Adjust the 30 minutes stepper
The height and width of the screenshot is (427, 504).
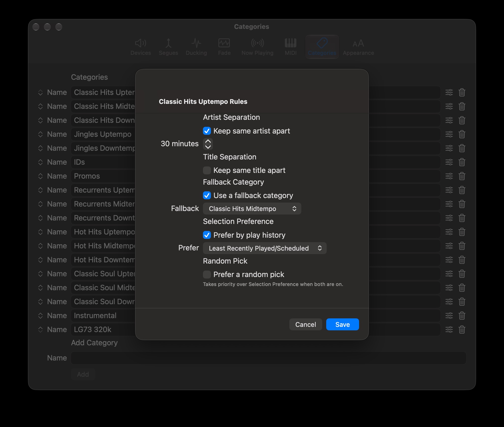[x=208, y=144]
